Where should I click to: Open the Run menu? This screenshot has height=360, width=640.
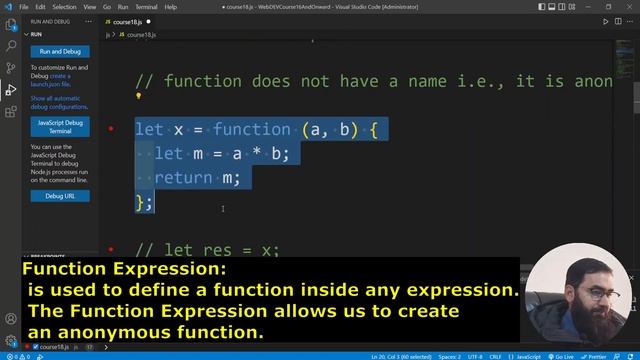tap(122, 7)
